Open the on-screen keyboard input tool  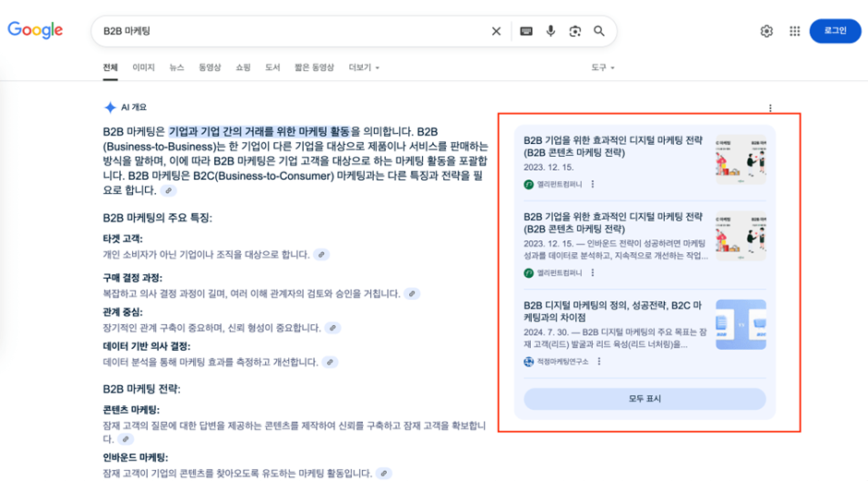click(x=526, y=31)
